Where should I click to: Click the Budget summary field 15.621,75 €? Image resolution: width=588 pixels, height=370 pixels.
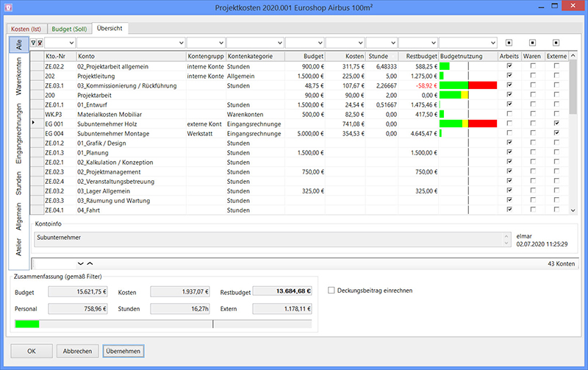click(x=78, y=291)
